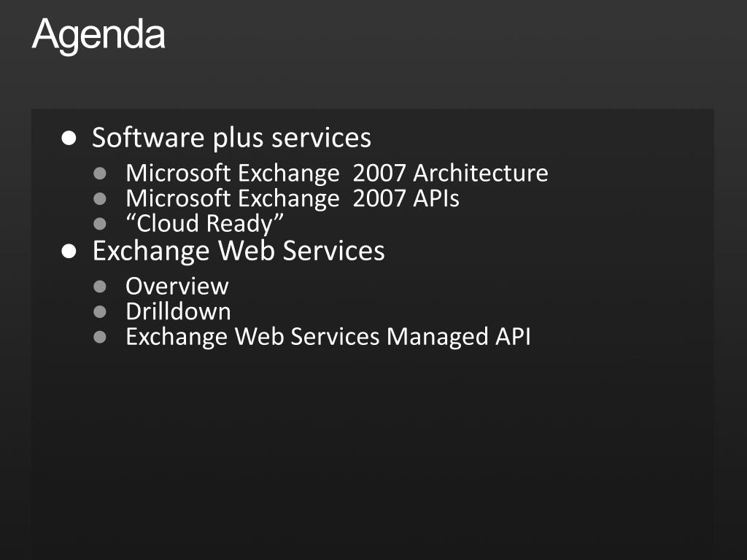747x560 pixels.
Task: Click the word Architecture in first sub-bullet
Action: coord(481,173)
